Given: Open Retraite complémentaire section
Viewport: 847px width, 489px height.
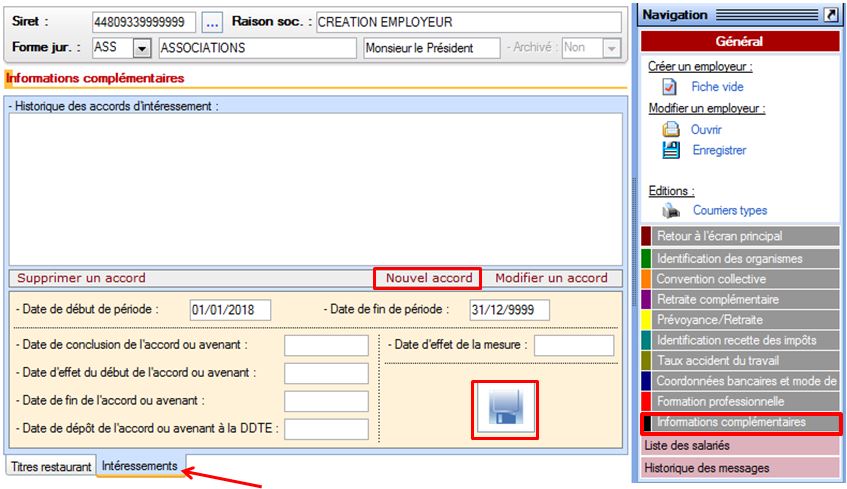Looking at the screenshot, I should click(741, 299).
